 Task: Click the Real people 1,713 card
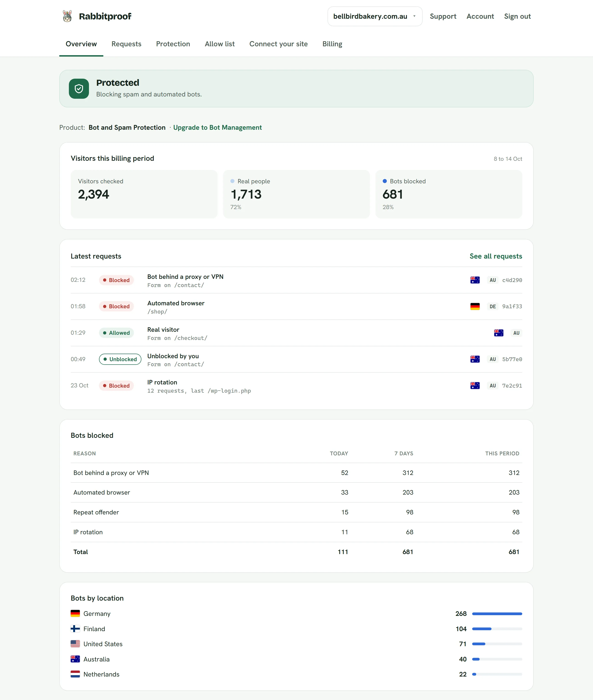pyautogui.click(x=296, y=194)
